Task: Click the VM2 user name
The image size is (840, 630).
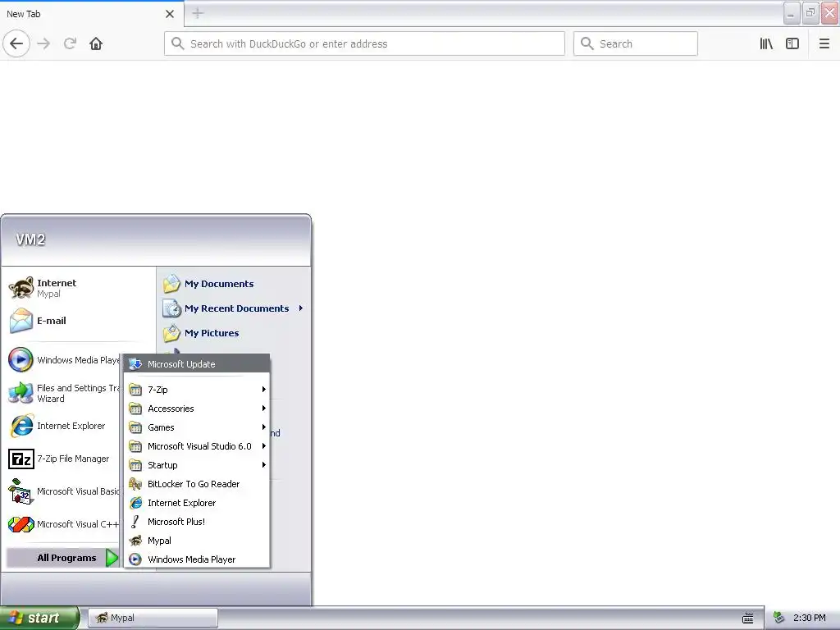Action: [x=30, y=240]
